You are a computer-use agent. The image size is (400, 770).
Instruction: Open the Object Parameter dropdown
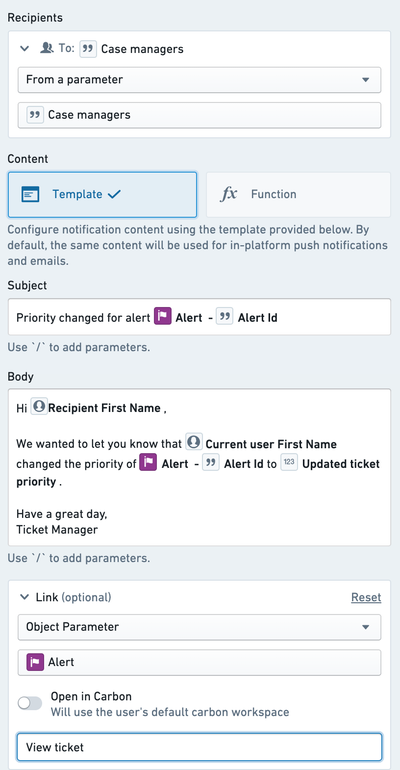pos(199,627)
